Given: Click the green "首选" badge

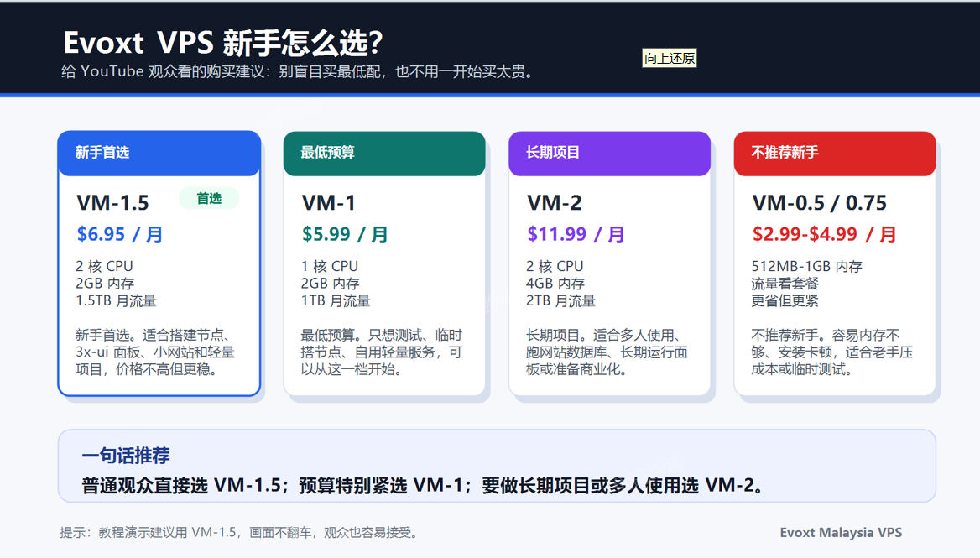Looking at the screenshot, I should point(209,198).
